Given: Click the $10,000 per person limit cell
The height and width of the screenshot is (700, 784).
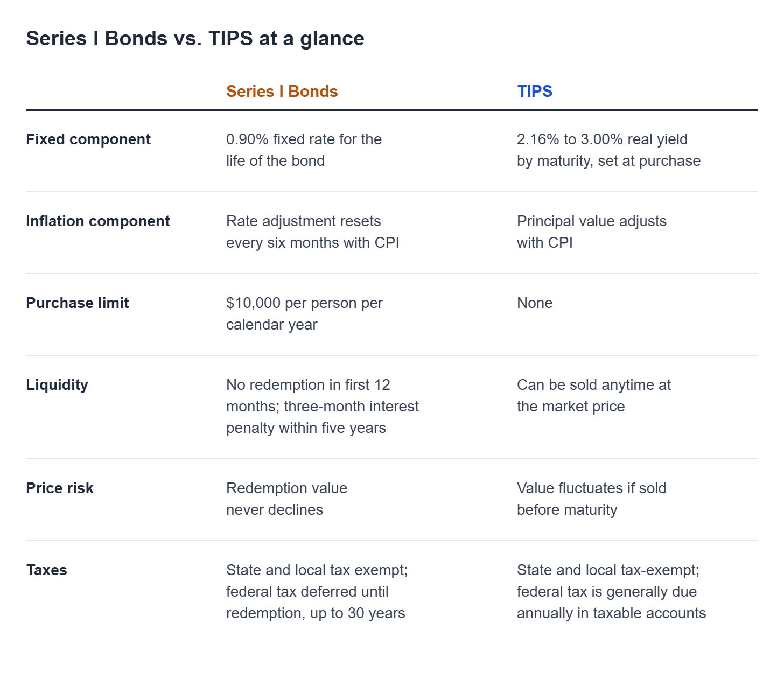Looking at the screenshot, I should 304,314.
